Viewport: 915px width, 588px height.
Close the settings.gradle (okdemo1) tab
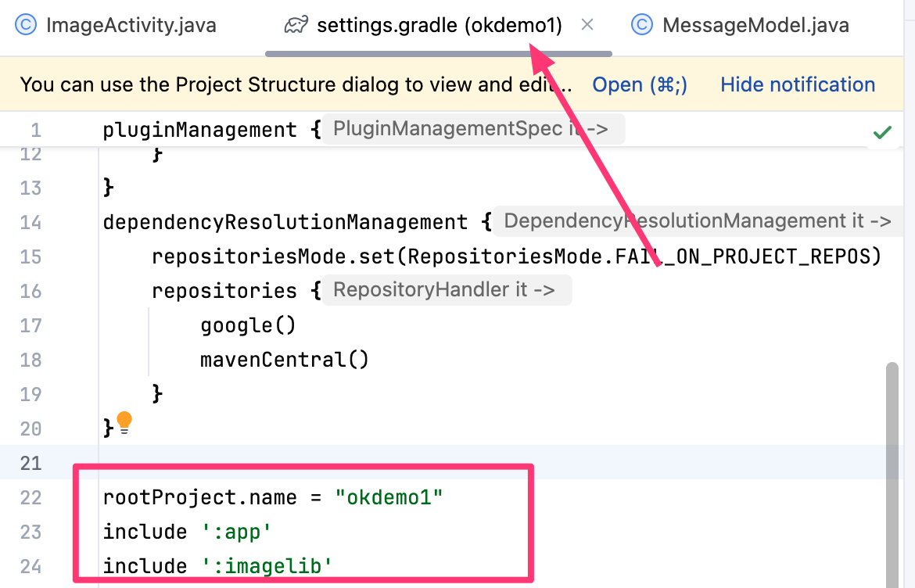point(587,25)
